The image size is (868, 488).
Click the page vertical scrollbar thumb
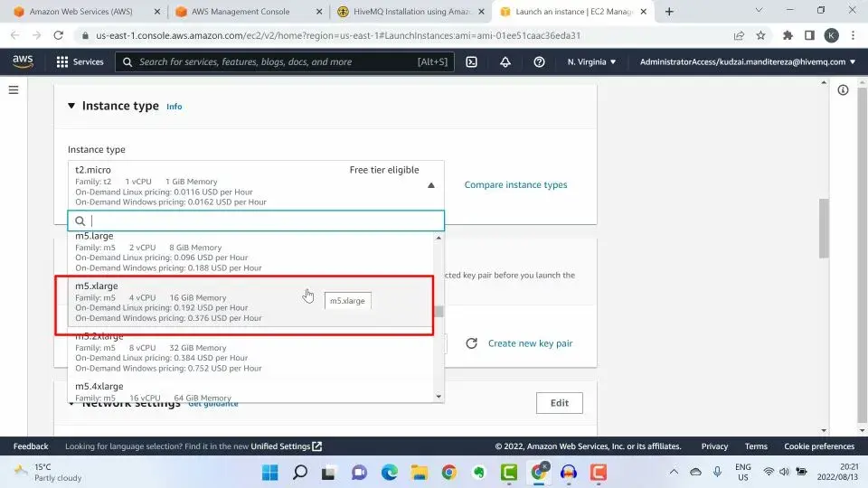pyautogui.click(x=823, y=228)
